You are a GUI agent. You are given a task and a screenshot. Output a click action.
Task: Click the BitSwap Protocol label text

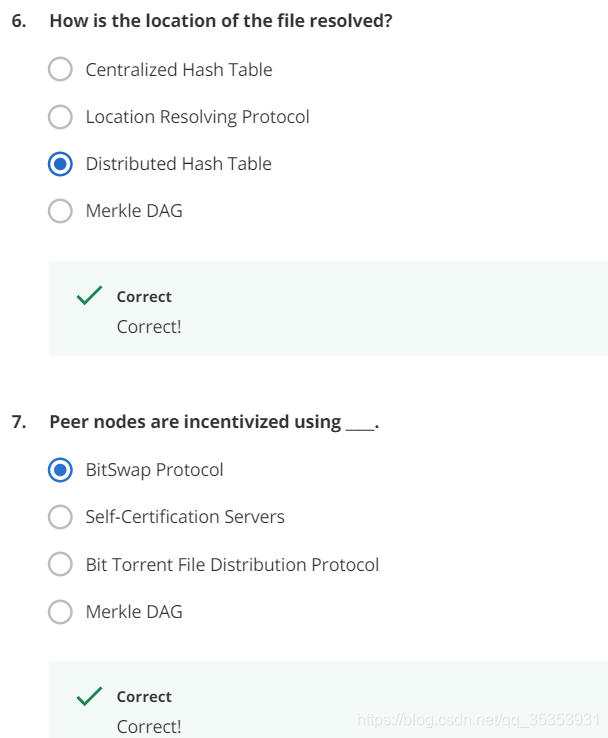click(x=154, y=470)
